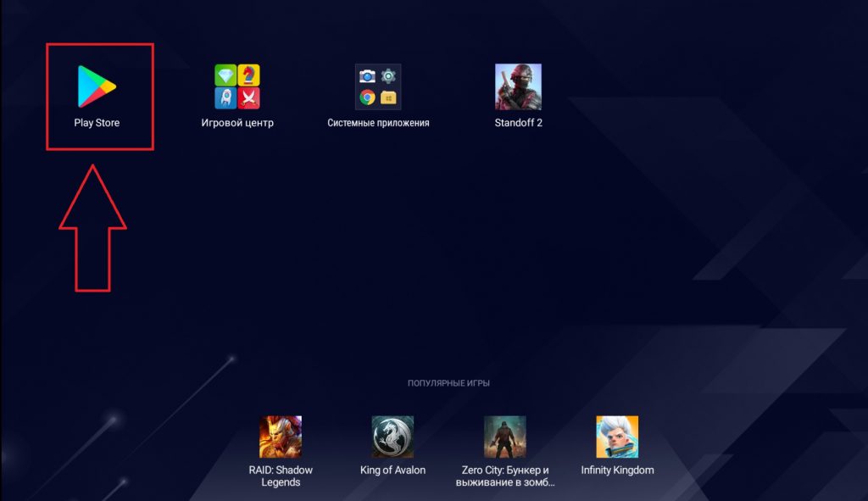Viewport: 868px width, 501px height.
Task: Click the Chrome icon in system apps folder
Action: pos(368,97)
